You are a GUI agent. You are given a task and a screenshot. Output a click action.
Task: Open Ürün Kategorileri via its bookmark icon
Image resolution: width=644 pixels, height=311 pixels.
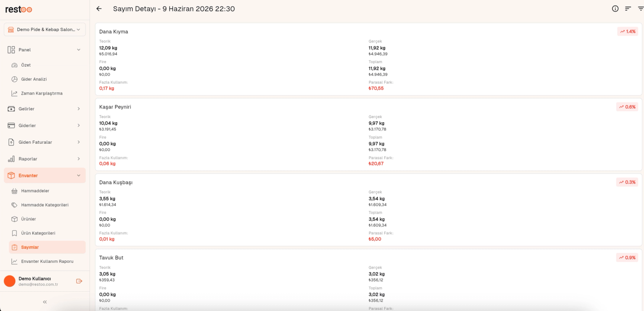click(14, 233)
